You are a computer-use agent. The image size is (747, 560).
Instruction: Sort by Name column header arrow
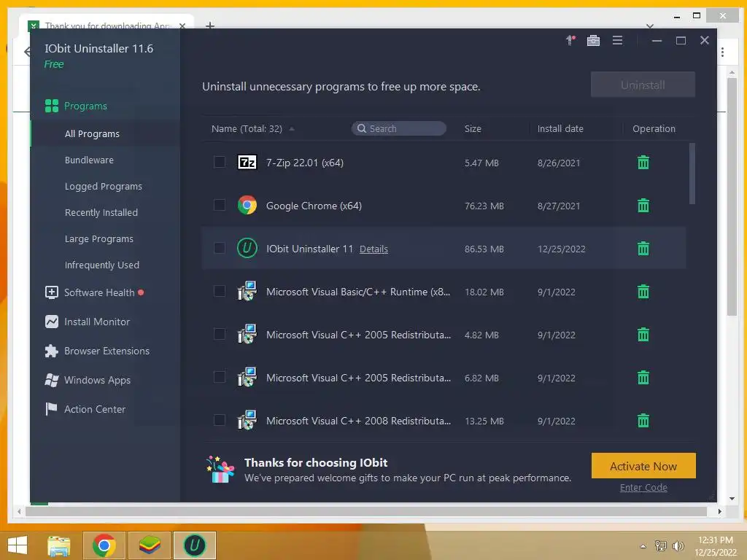click(x=292, y=129)
